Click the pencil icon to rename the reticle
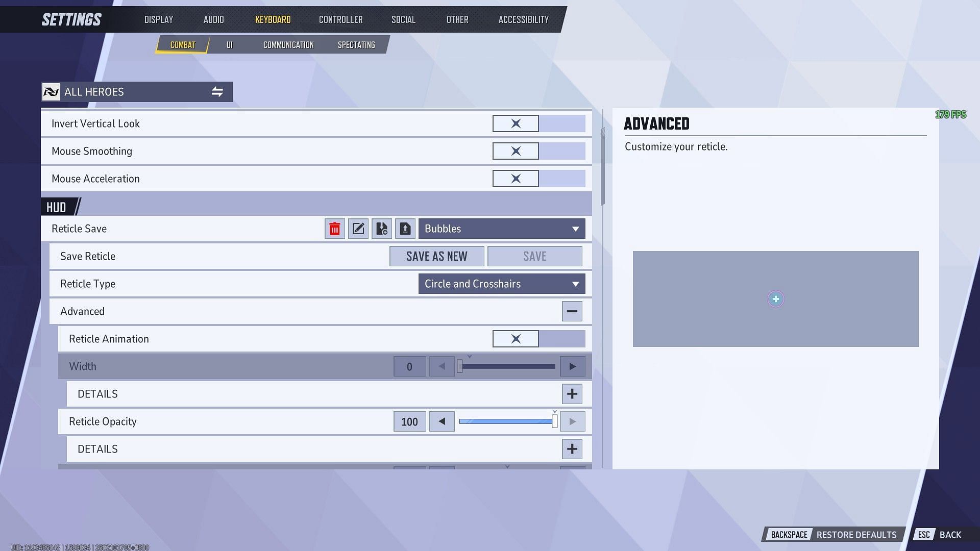This screenshot has width=980, height=551. (x=358, y=229)
